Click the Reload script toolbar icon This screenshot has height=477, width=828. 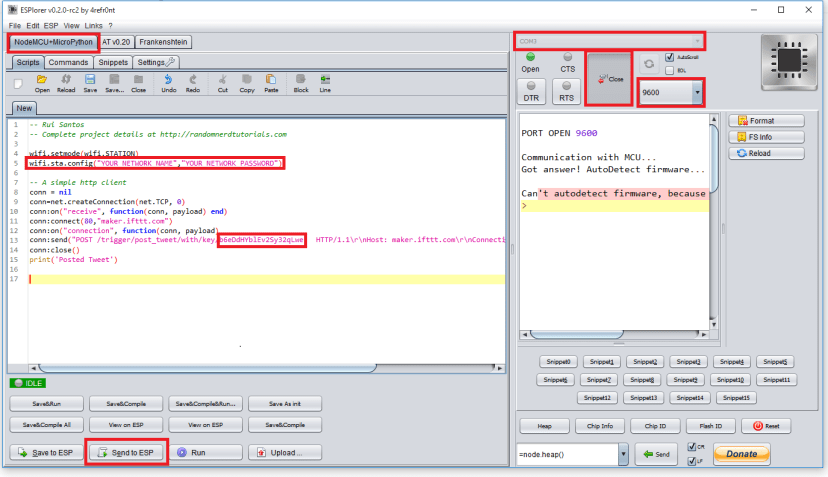tap(66, 83)
